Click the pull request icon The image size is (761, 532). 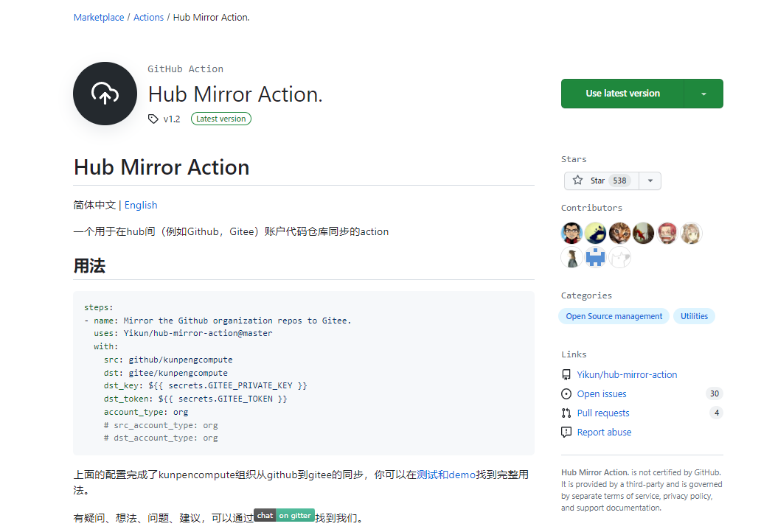click(x=566, y=413)
